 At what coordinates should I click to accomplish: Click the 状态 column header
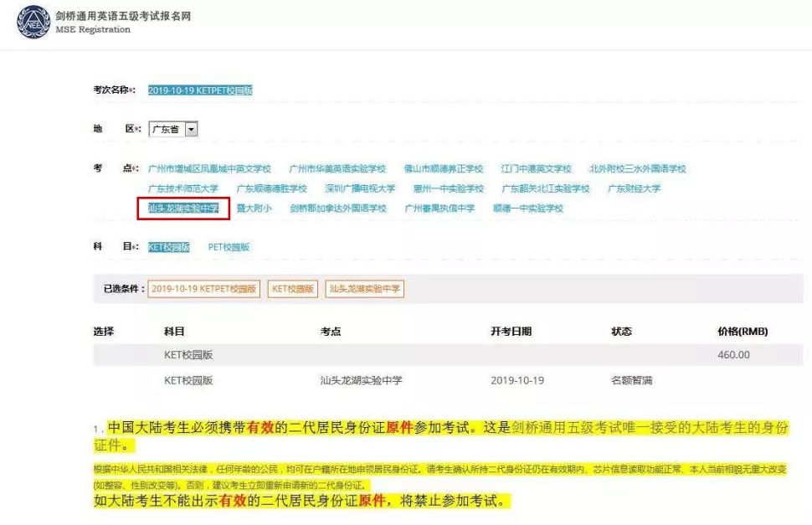pyautogui.click(x=621, y=332)
